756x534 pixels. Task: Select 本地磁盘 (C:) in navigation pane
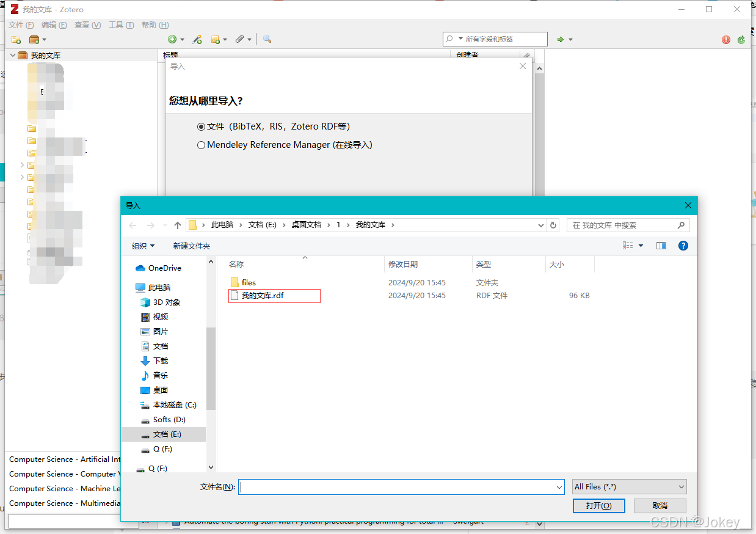(168, 405)
